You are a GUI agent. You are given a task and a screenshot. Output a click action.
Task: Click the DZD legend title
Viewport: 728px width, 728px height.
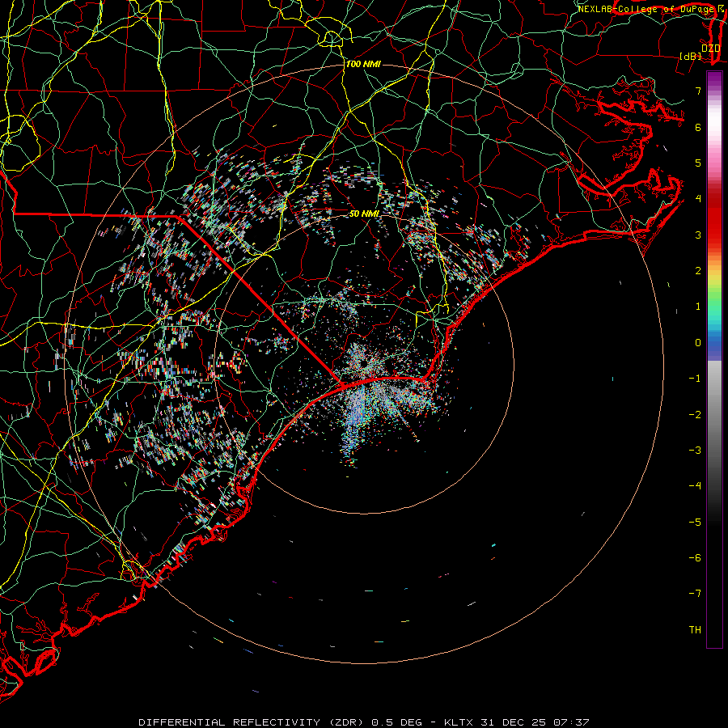711,48
